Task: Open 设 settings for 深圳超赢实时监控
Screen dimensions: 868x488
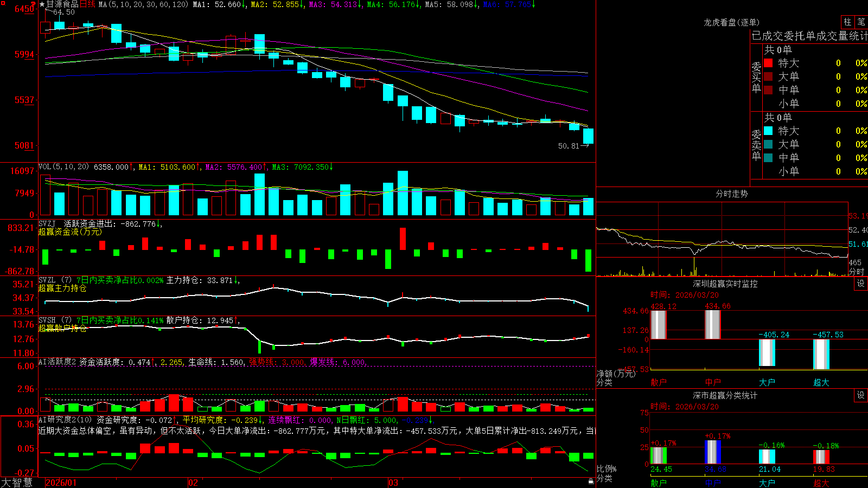Action: 861,284
